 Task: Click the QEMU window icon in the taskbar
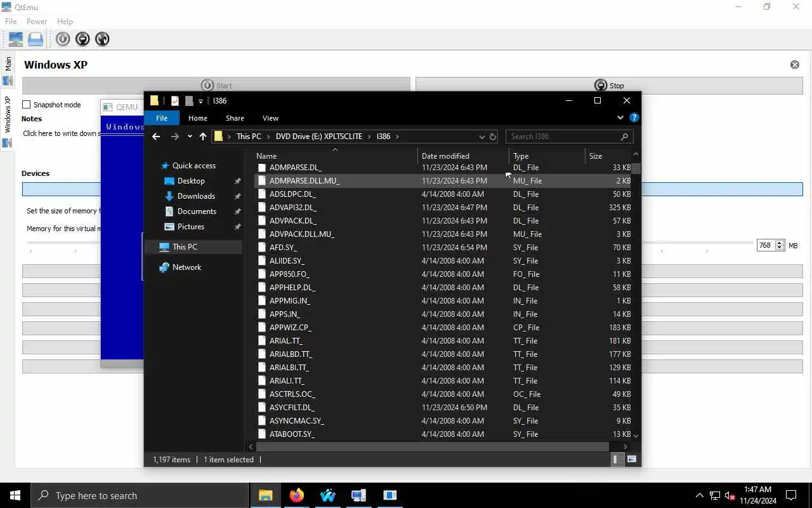point(390,495)
